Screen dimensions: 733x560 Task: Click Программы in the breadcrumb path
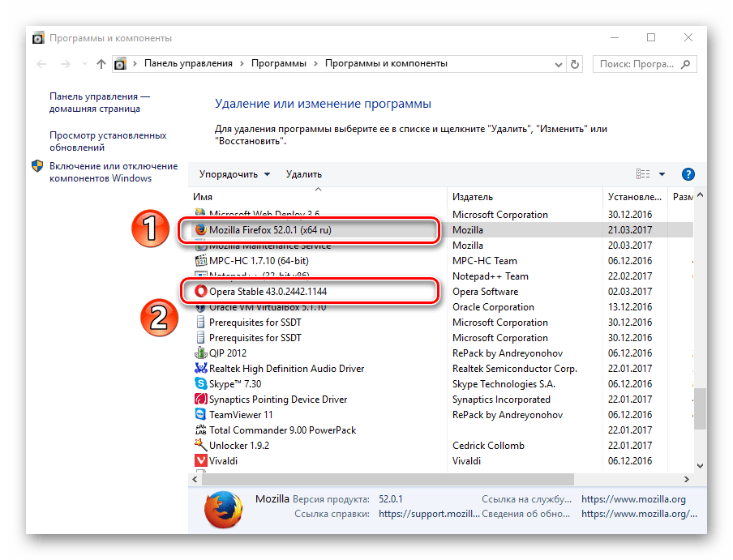[x=279, y=63]
